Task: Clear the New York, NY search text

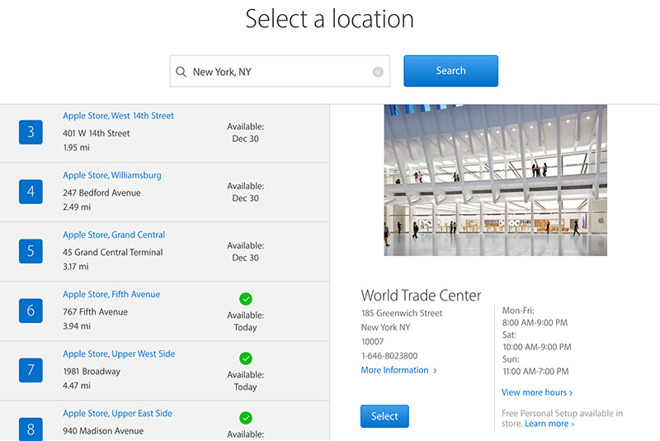Action: click(x=378, y=72)
